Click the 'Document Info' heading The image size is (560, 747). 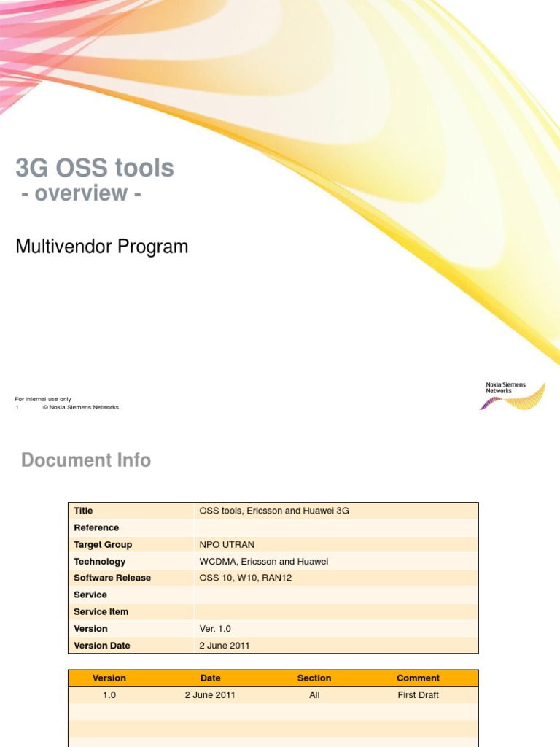click(86, 460)
